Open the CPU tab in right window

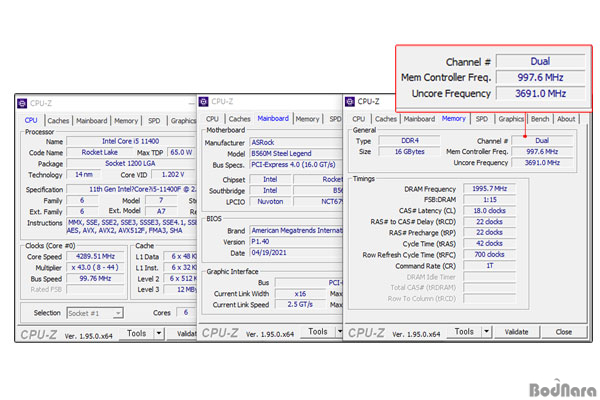[359, 119]
